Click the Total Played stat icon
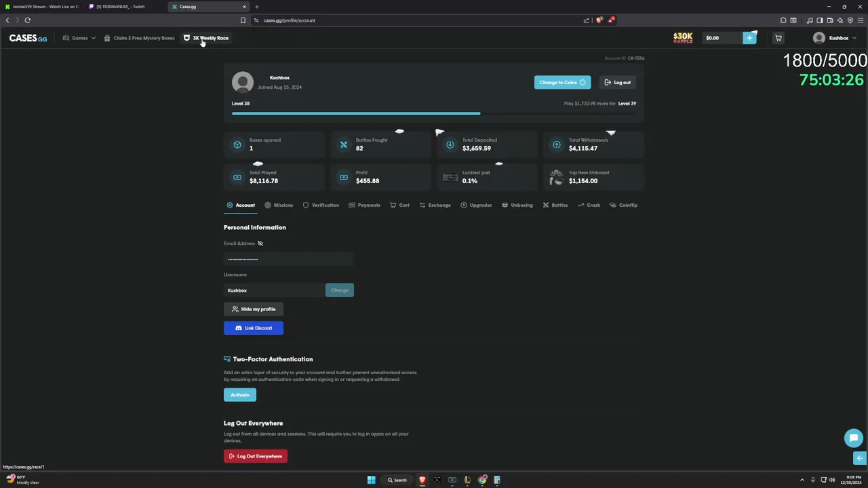The image size is (868, 488). click(237, 177)
